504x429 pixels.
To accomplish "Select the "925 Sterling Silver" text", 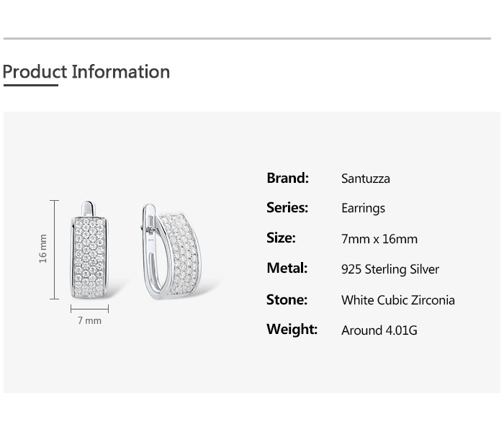I will point(390,269).
